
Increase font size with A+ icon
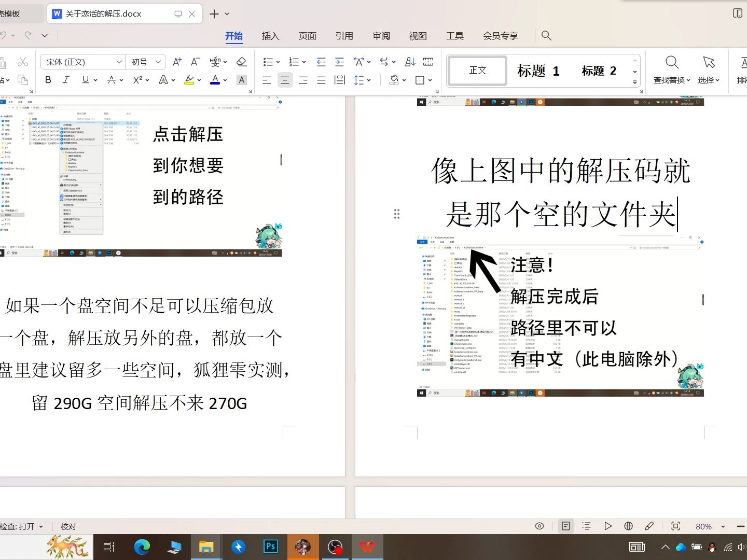pos(177,62)
